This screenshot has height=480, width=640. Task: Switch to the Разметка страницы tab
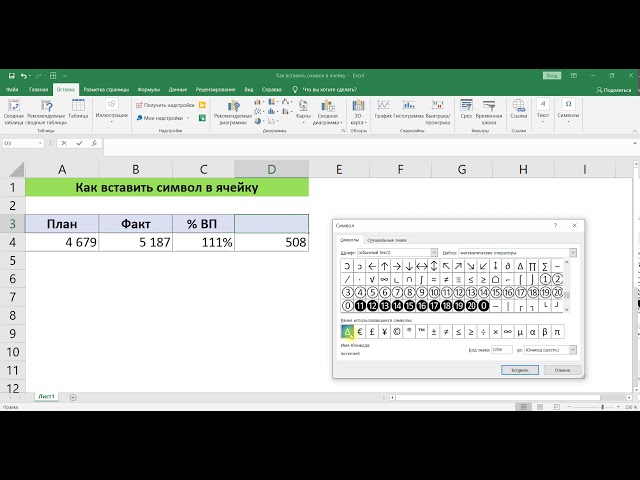106,89
